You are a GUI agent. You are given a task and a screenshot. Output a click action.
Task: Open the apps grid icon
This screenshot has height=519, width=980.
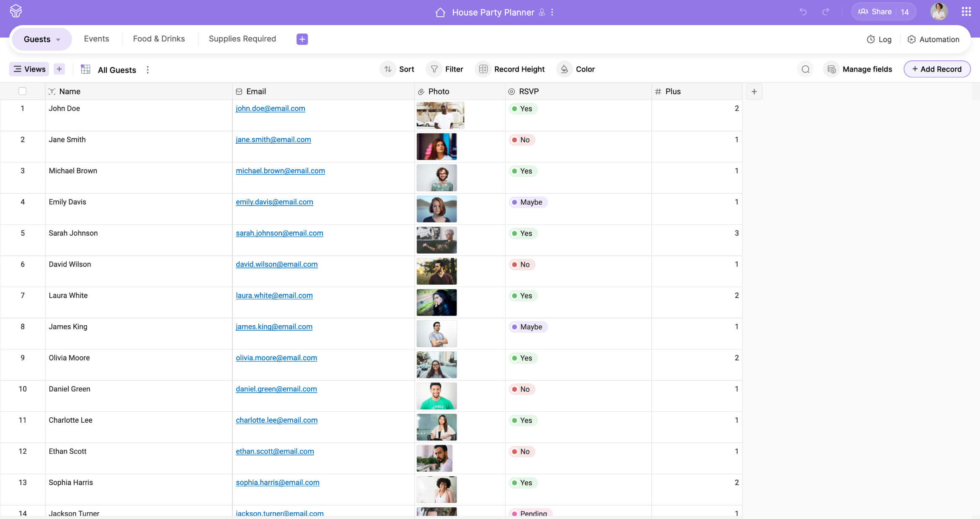click(x=966, y=12)
